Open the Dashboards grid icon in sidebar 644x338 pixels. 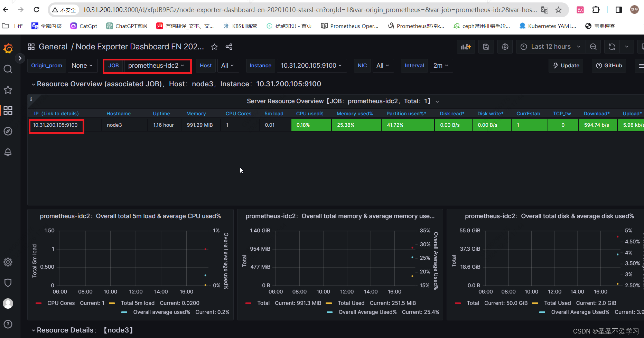point(8,110)
